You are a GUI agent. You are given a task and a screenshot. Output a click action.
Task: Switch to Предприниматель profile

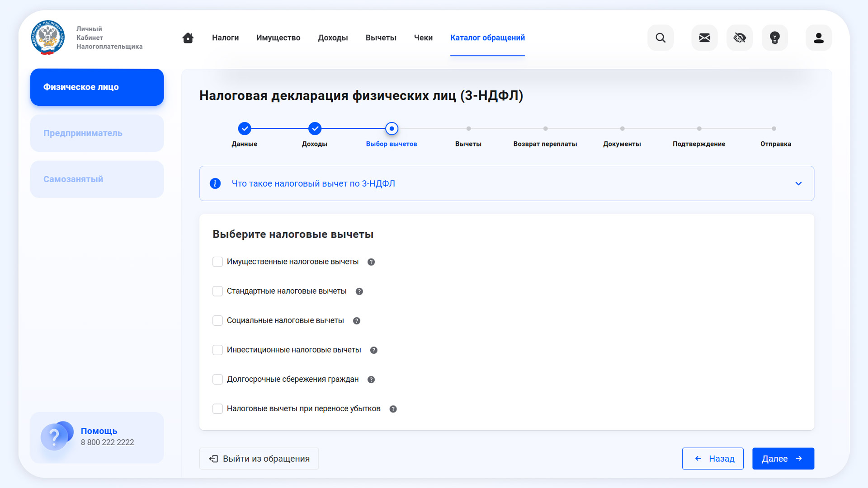(x=97, y=133)
